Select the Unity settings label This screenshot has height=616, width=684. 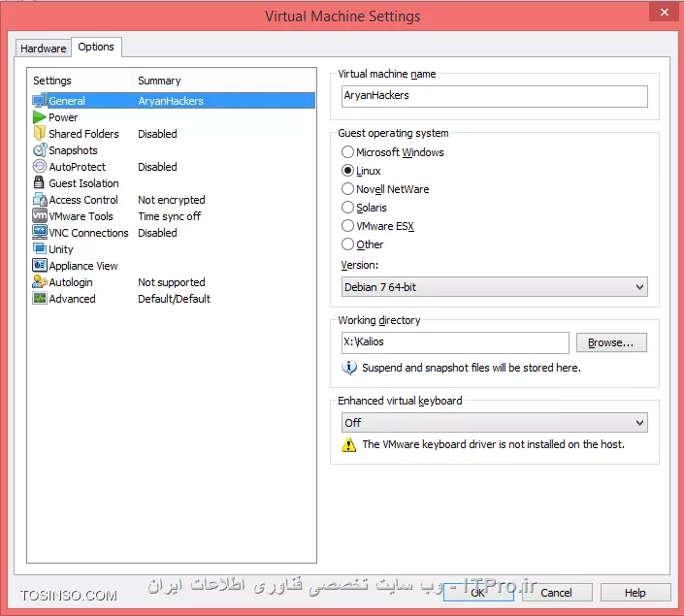coord(61,249)
